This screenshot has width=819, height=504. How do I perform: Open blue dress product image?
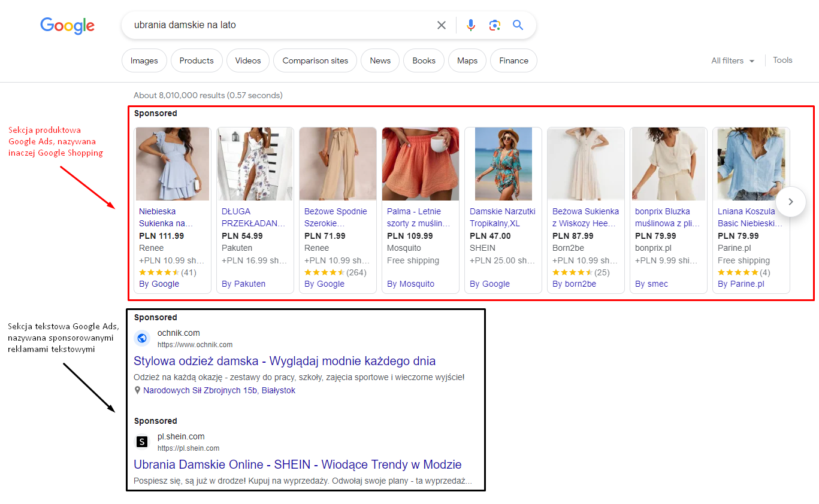pos(173,164)
